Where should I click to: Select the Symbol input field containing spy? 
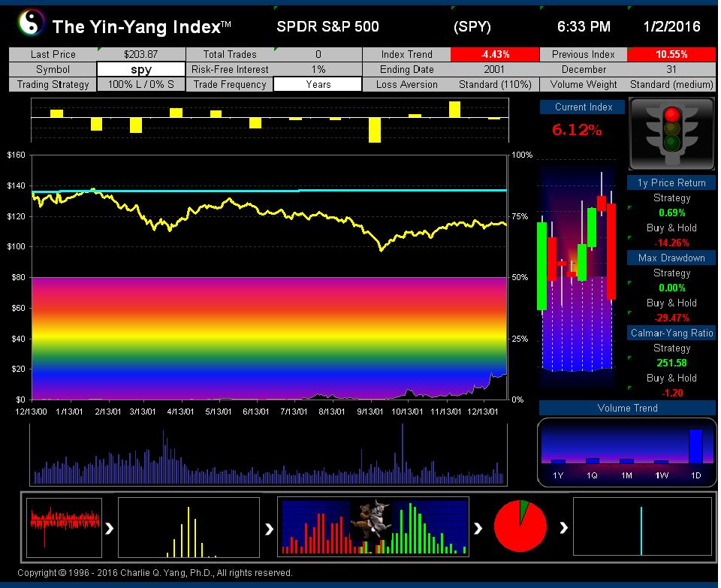[x=141, y=69]
